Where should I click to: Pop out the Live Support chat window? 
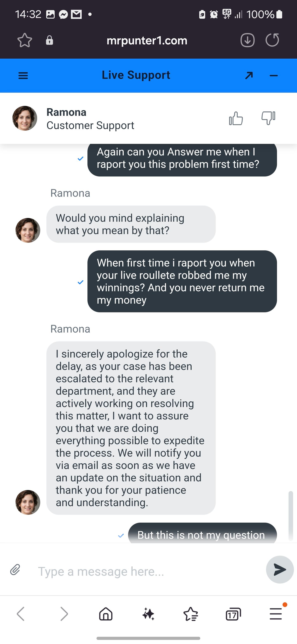tap(249, 76)
